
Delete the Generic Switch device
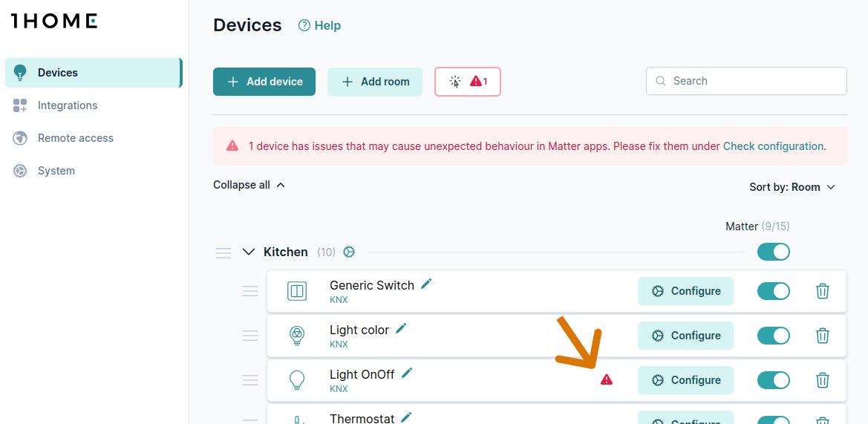click(x=823, y=291)
